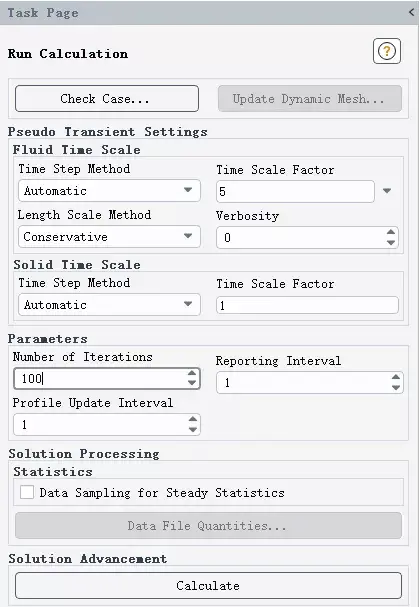Decrease Verbosity with down arrow
The image size is (420, 607).
coord(391,243)
